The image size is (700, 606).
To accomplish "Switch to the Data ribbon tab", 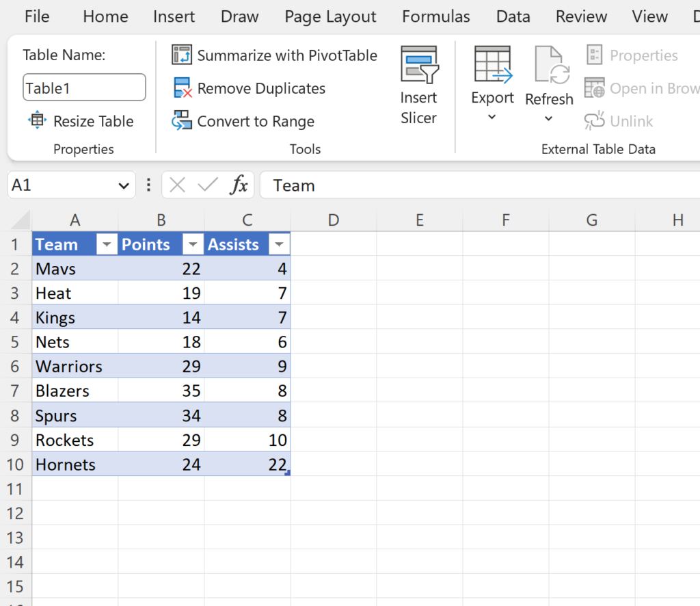I will (513, 16).
